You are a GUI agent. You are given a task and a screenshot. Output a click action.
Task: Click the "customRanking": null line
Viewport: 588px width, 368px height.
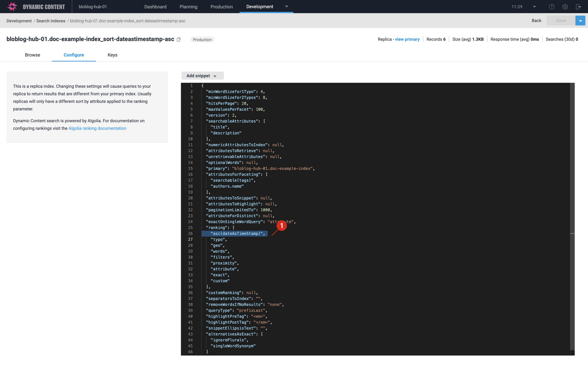232,293
